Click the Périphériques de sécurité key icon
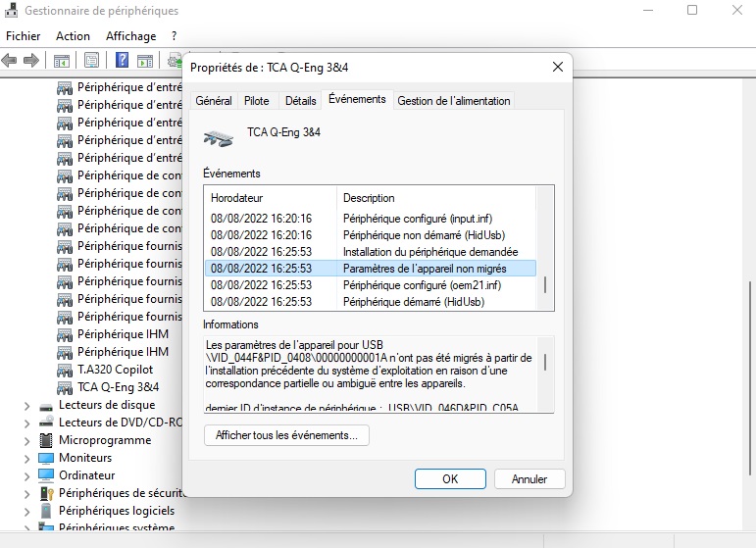The height and width of the screenshot is (548, 756). coord(46,493)
